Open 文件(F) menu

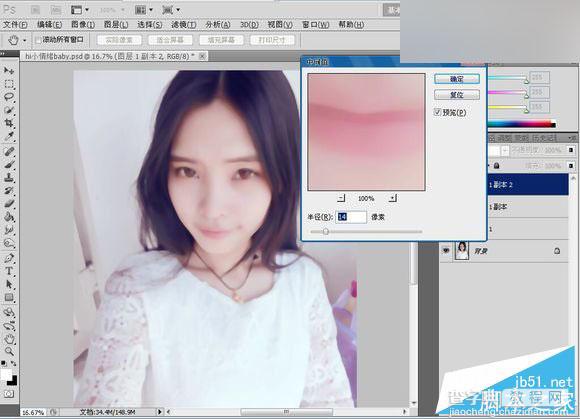click(x=15, y=25)
